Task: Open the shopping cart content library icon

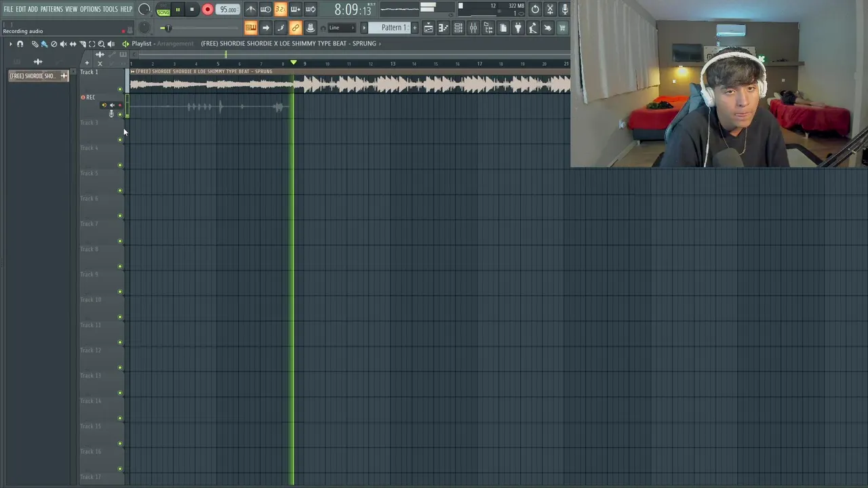Action: (563, 28)
